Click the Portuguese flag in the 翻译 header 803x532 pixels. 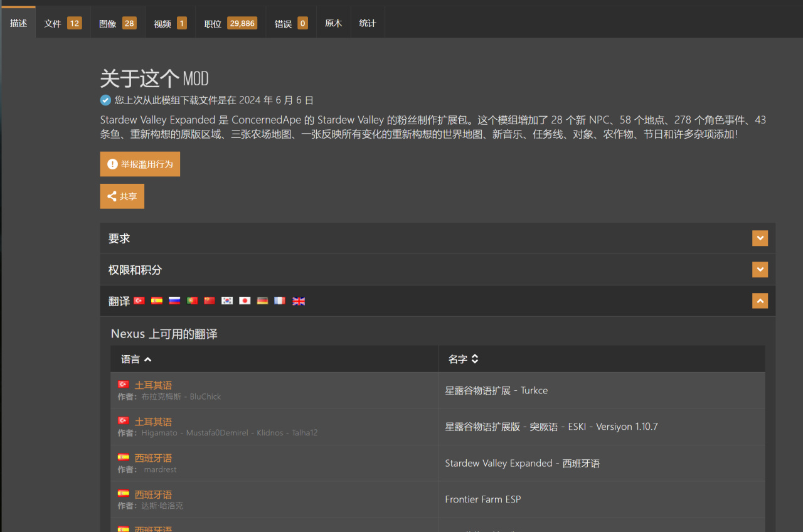click(x=192, y=301)
